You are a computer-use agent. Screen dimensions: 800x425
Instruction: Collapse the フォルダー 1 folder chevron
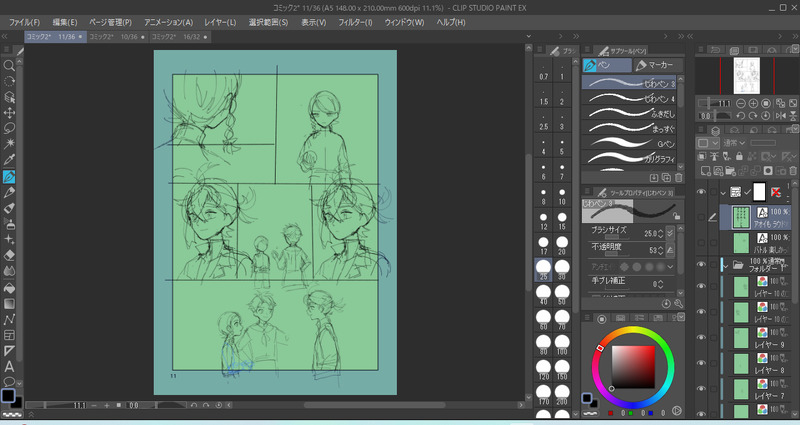726,266
